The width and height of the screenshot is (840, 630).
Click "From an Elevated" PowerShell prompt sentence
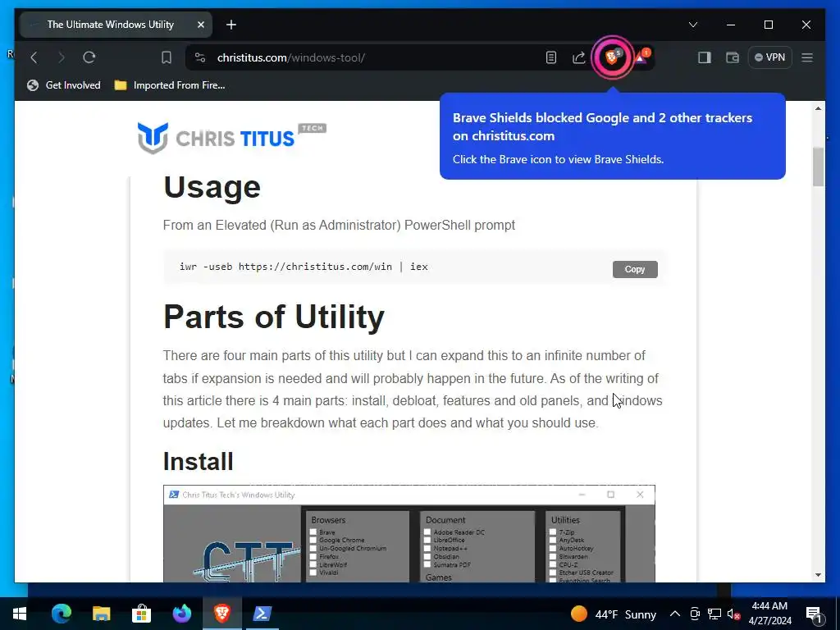[339, 225]
